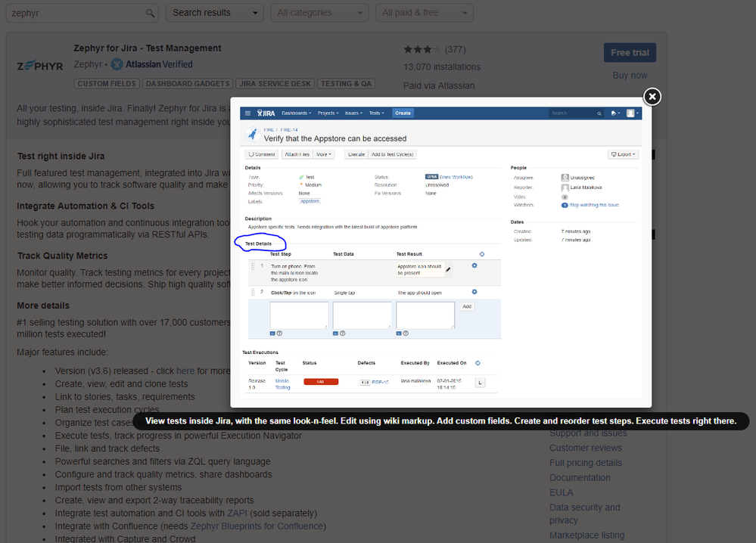Click the help icon under the Test Result input
756x543 pixels.
(x=406, y=334)
